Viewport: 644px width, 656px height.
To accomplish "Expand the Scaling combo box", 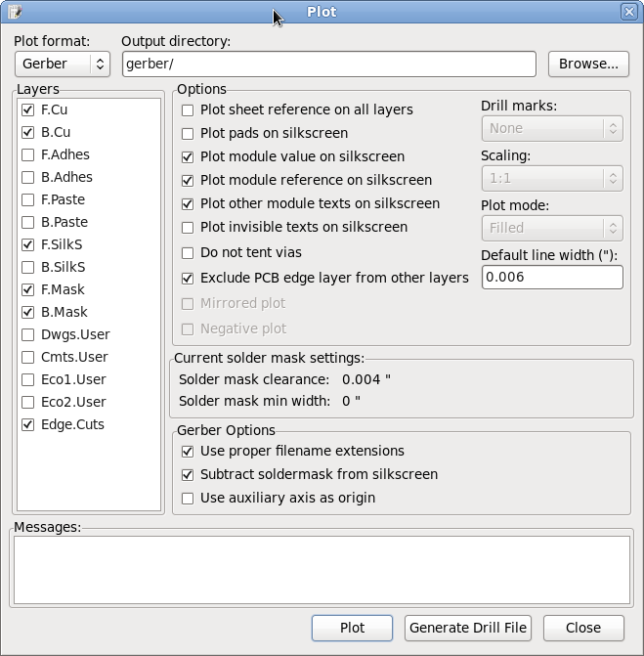I will 552,179.
